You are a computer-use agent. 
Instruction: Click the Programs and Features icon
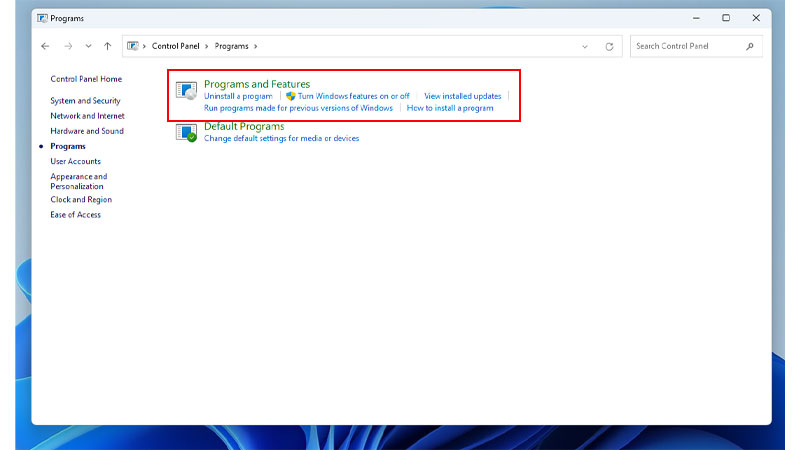tap(186, 90)
